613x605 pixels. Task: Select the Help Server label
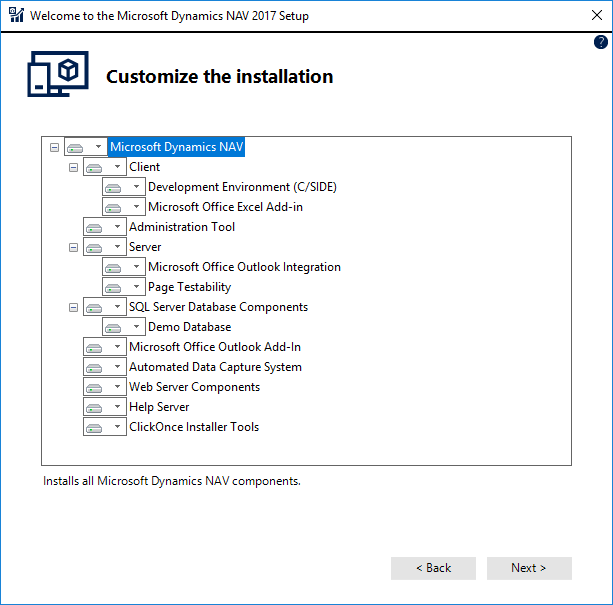[x=159, y=407]
